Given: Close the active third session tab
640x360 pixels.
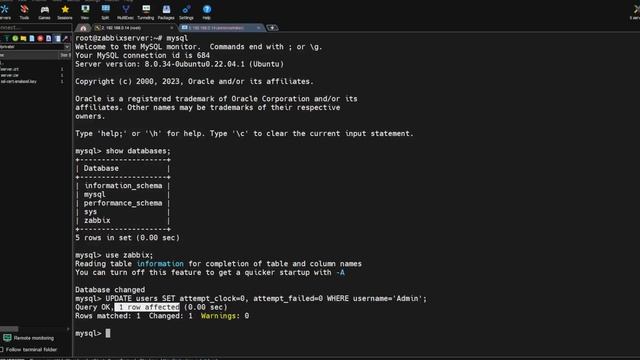Looking at the screenshot, I should tap(259, 28).
